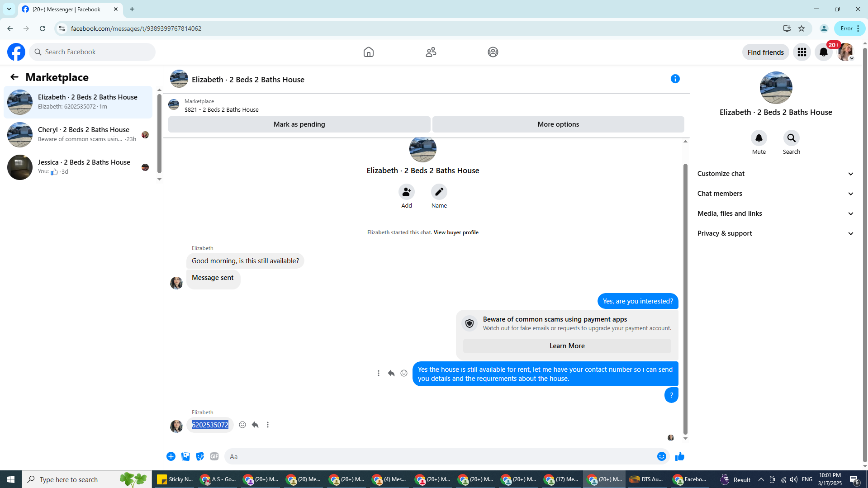This screenshot has height=488, width=868.
Task: Bookmark this page with the star icon
Action: click(x=802, y=28)
